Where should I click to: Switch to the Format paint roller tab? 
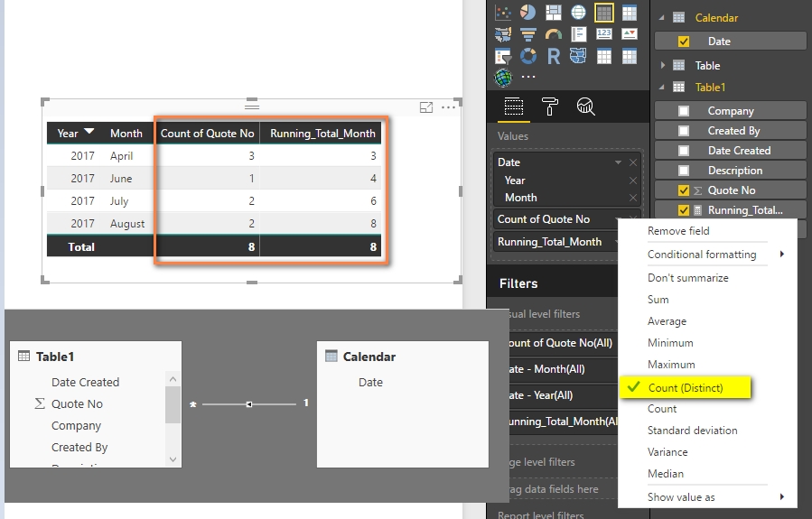click(x=549, y=107)
